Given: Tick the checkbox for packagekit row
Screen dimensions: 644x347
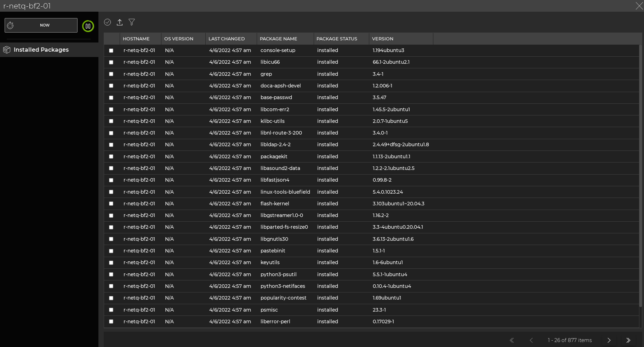Looking at the screenshot, I should click(111, 157).
